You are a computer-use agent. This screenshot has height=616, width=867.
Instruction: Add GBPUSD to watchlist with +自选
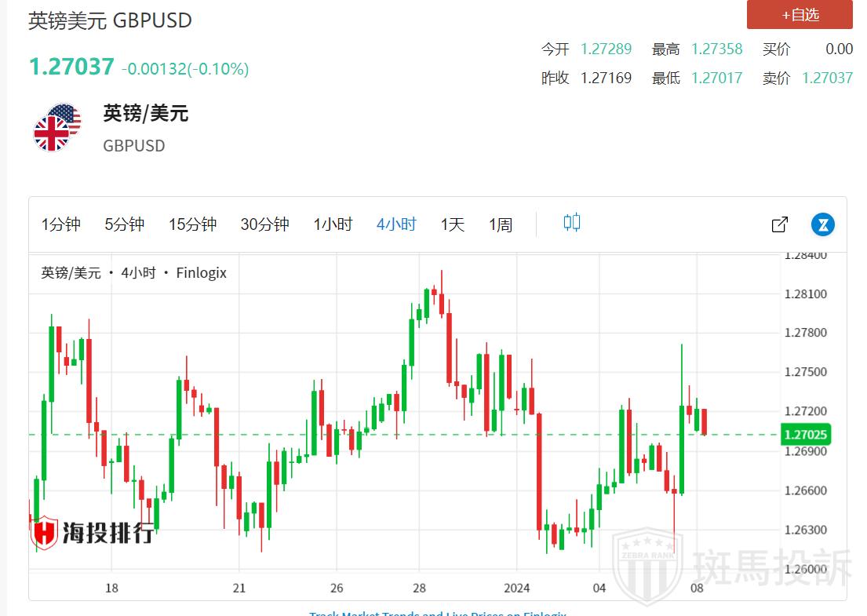tap(800, 15)
